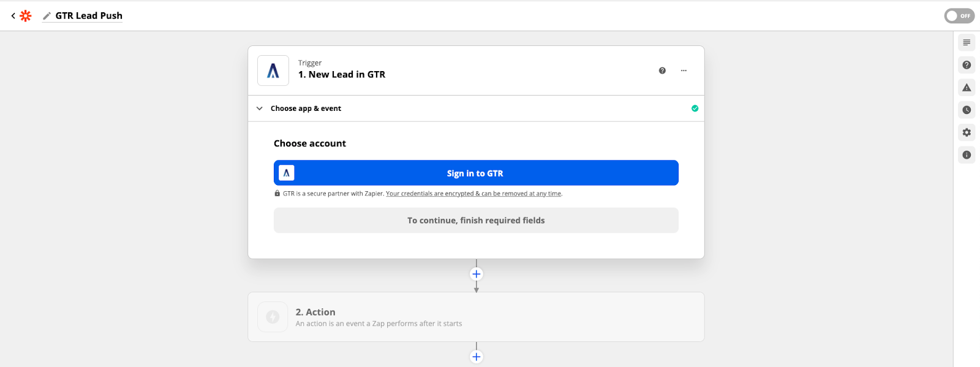Viewport: 980px width, 367px height.
Task: Click Sign in to GTR button
Action: click(476, 173)
